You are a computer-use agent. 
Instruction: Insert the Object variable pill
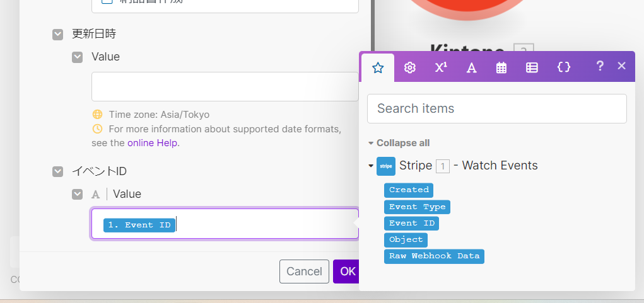[406, 239]
